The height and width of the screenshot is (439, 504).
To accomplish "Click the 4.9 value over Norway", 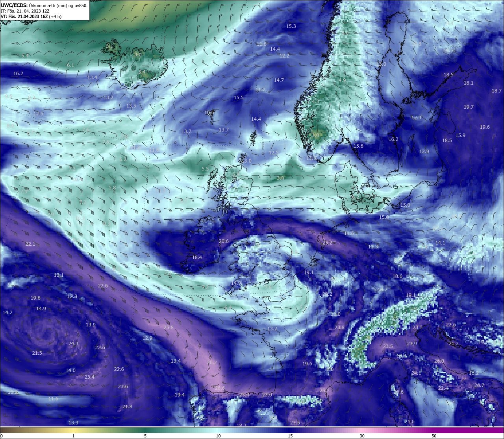I will [x=342, y=80].
